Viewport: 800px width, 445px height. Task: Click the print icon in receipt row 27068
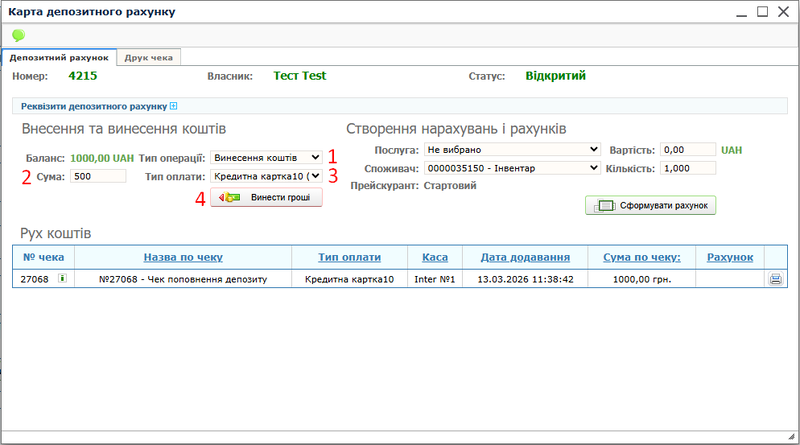(x=775, y=280)
